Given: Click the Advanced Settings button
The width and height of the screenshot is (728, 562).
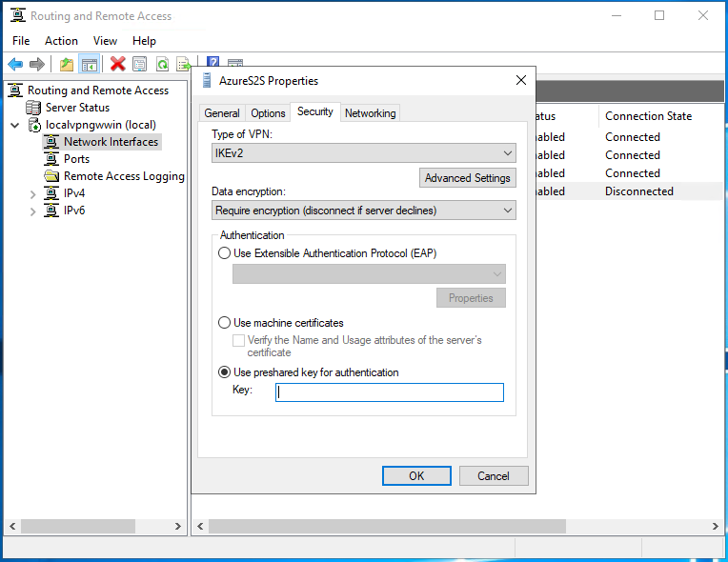Looking at the screenshot, I should (468, 178).
